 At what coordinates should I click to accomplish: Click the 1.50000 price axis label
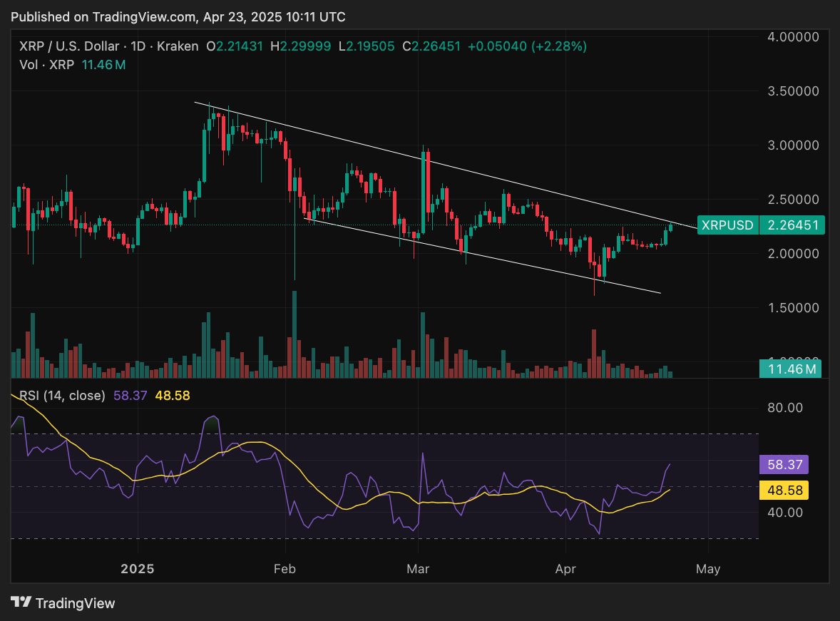(x=793, y=307)
